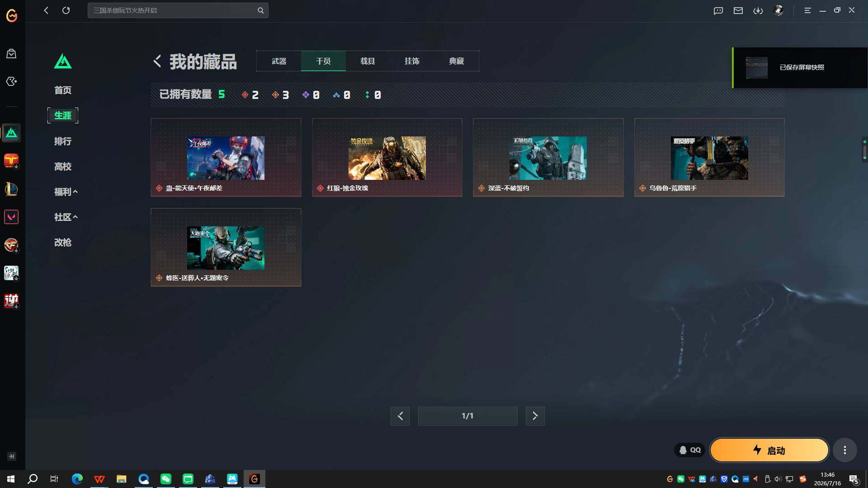Switch to the 典藏 tab
Screen dimensions: 868x488
(457, 61)
